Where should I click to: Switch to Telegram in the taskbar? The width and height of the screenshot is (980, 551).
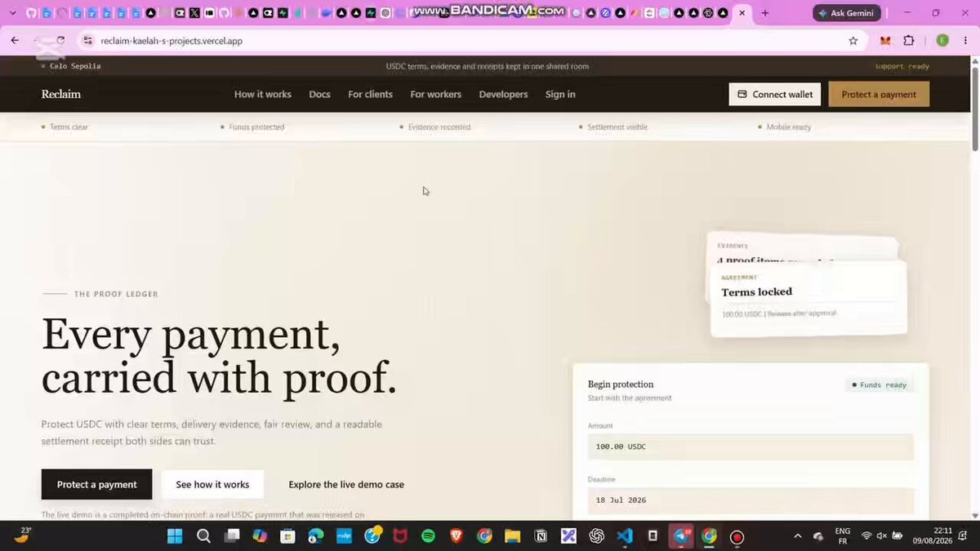coord(680,536)
